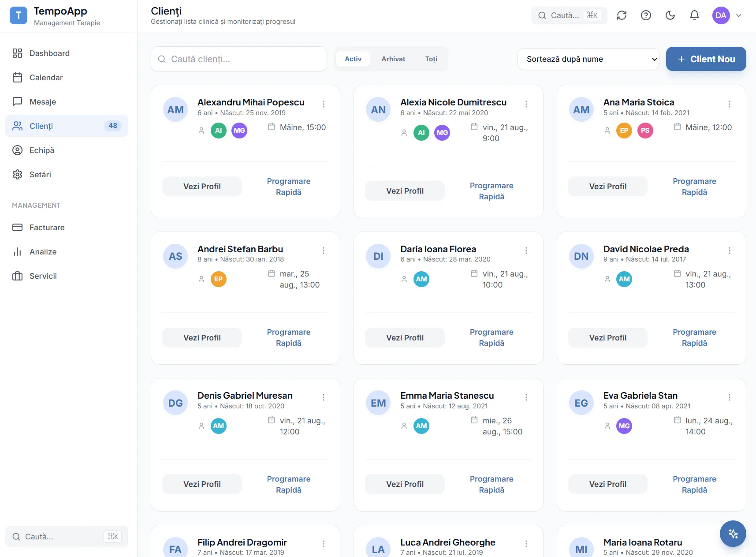Click the DA user avatar

(x=721, y=15)
